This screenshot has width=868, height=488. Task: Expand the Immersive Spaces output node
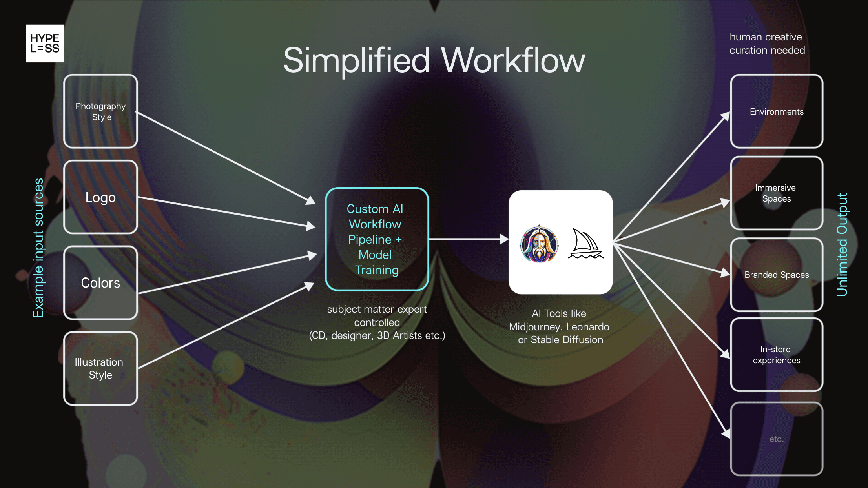point(775,193)
